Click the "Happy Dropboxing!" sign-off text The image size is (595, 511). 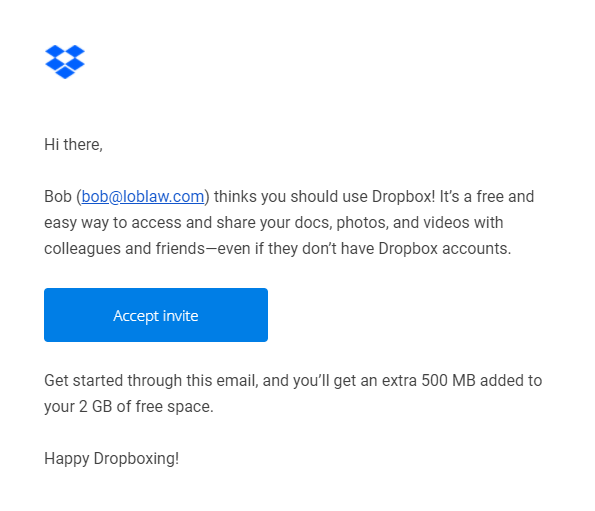click(x=112, y=459)
